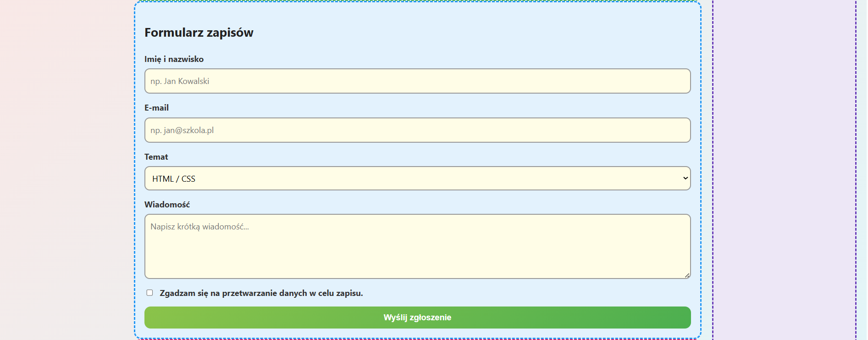The image size is (868, 340).
Task: Click into the 'np. jan@szkola.pl' email field
Action: point(417,130)
